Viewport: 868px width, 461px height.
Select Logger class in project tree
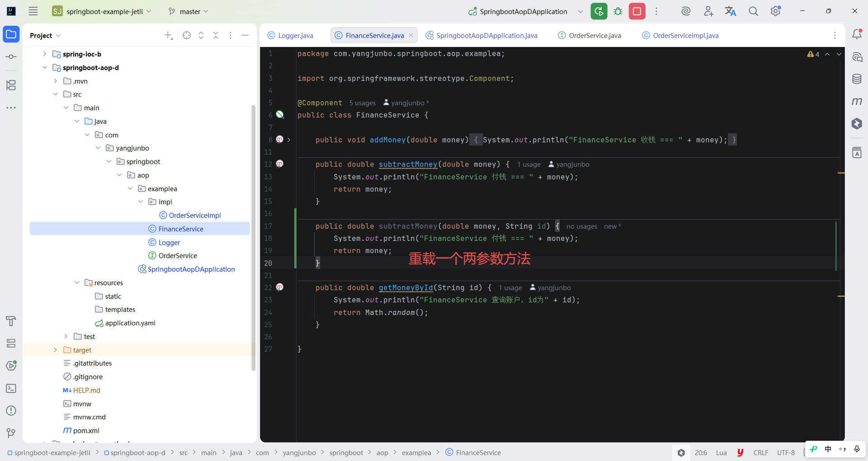(164, 242)
